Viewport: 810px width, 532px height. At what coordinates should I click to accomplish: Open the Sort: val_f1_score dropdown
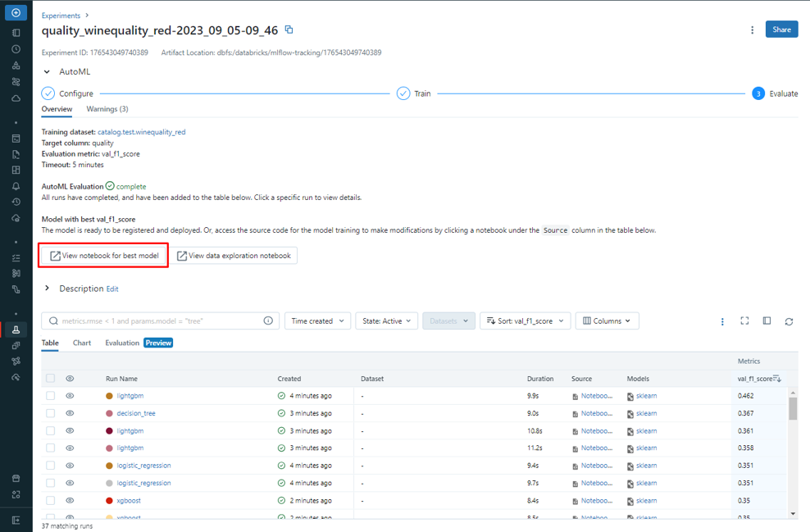click(x=525, y=321)
